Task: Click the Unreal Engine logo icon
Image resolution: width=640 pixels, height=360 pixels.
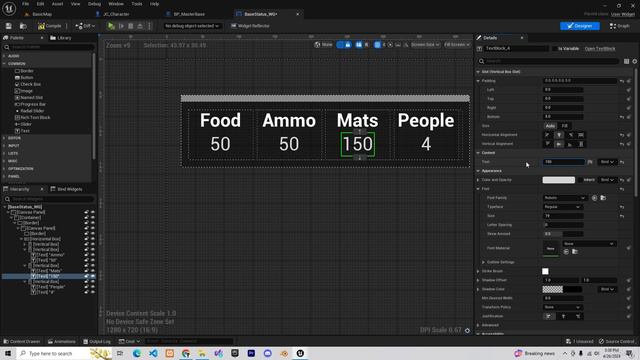Action: [x=9, y=8]
